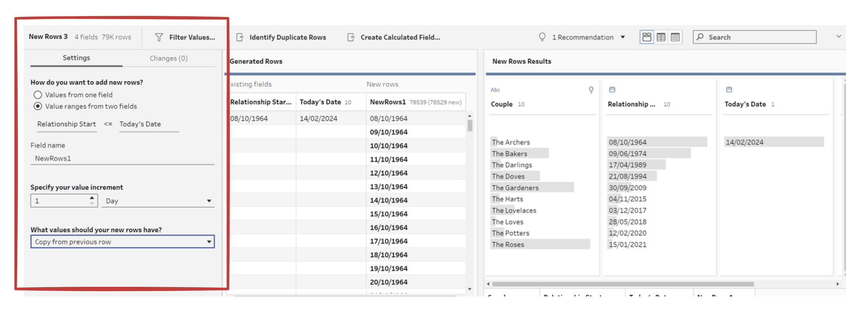Screen dimensions: 868x318
Task: Click the Relationship Start field selector
Action: 66,124
